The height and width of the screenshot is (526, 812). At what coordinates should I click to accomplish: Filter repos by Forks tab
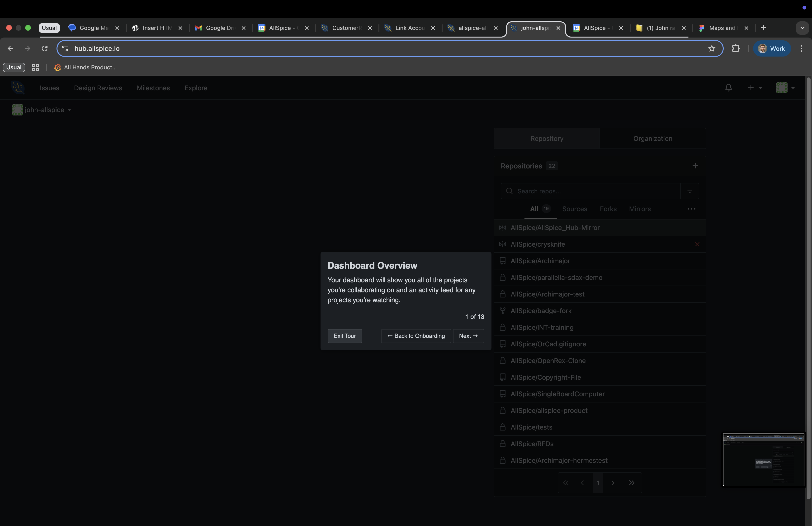tap(608, 209)
